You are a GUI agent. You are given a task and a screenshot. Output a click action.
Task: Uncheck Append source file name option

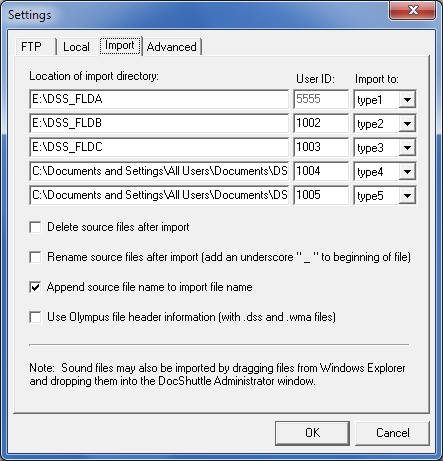point(35,287)
